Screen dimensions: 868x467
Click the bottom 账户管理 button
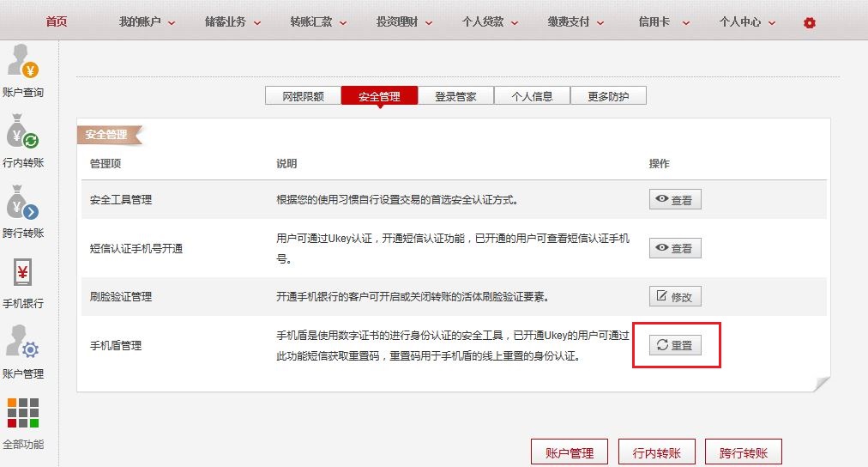point(569,452)
